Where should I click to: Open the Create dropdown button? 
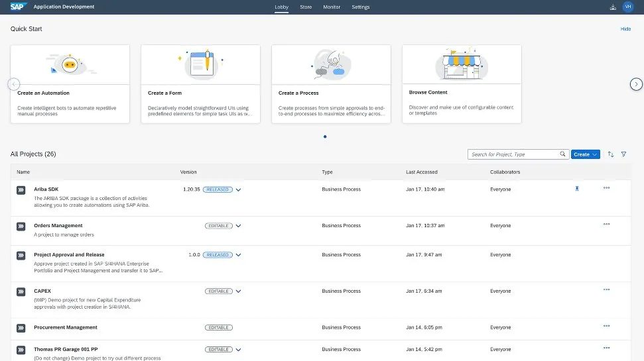[585, 154]
